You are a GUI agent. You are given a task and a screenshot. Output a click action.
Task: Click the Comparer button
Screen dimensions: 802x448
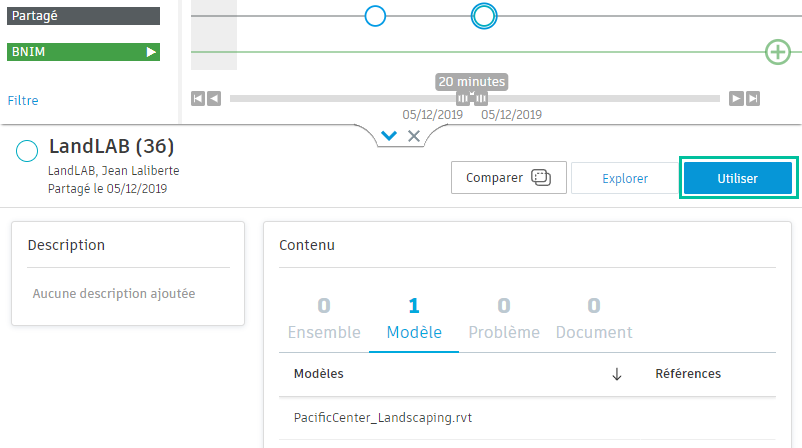[x=509, y=178]
